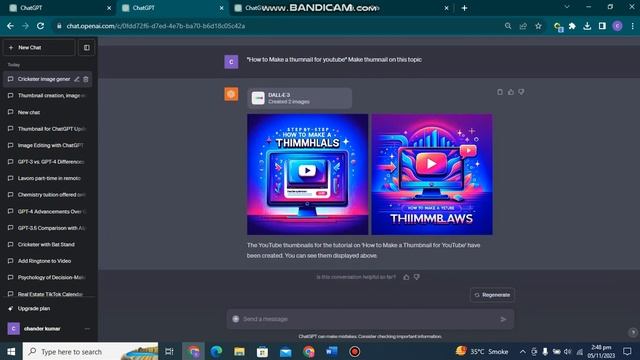Click the Send a message input field

370,319
